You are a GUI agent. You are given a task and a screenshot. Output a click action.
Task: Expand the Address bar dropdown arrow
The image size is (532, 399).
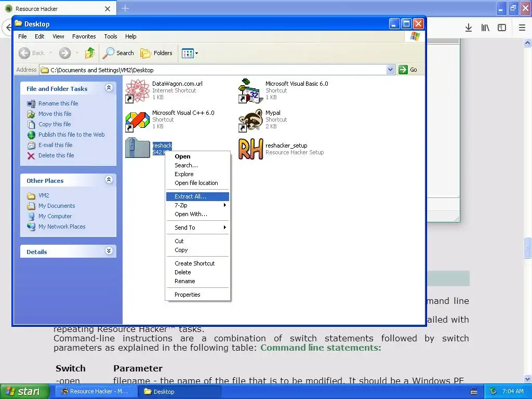(x=390, y=70)
